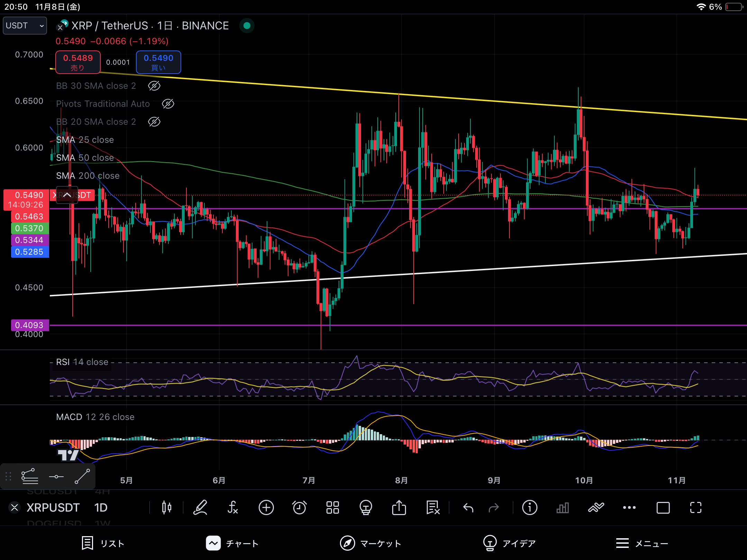Tap the 0.4093 purple price label

30,325
